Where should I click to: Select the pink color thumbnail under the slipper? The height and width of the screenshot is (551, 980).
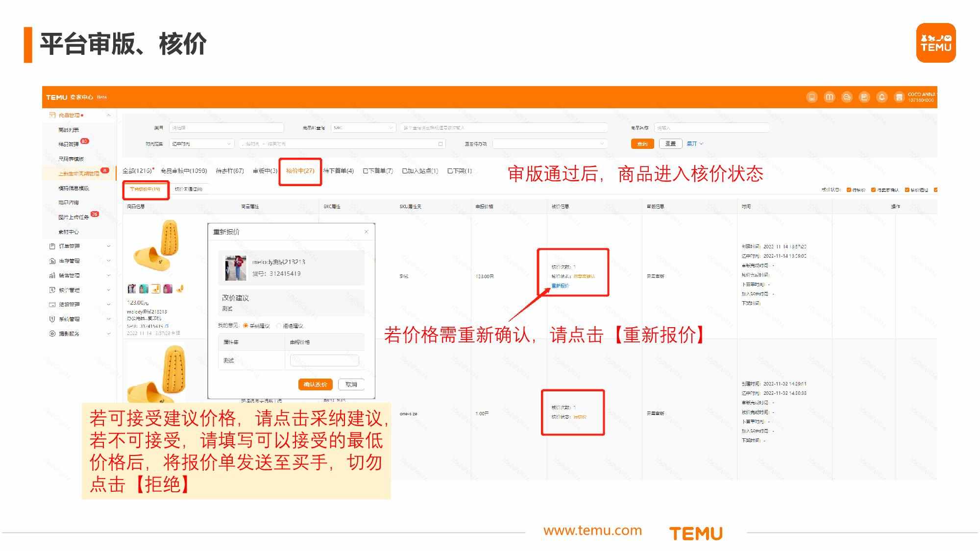[168, 288]
